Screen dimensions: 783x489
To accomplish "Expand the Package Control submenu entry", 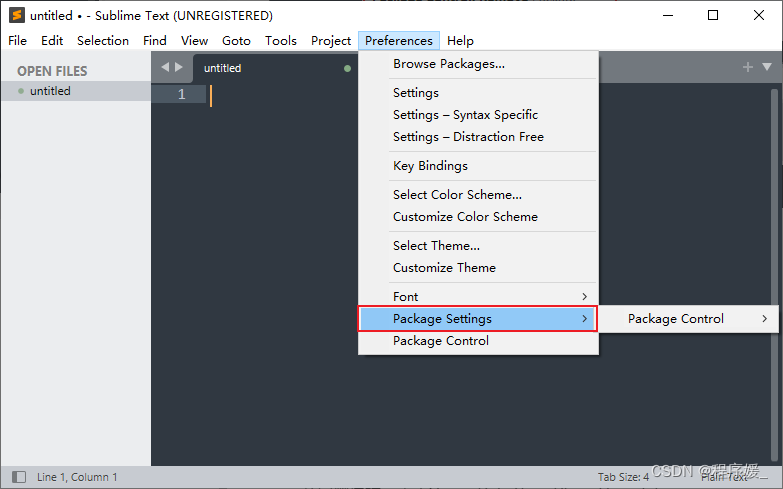I will pyautogui.click(x=689, y=319).
